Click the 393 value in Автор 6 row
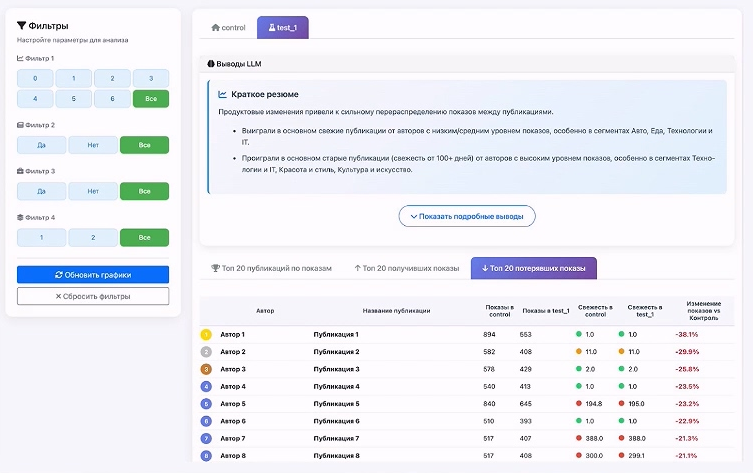The image size is (753, 473). click(x=525, y=421)
